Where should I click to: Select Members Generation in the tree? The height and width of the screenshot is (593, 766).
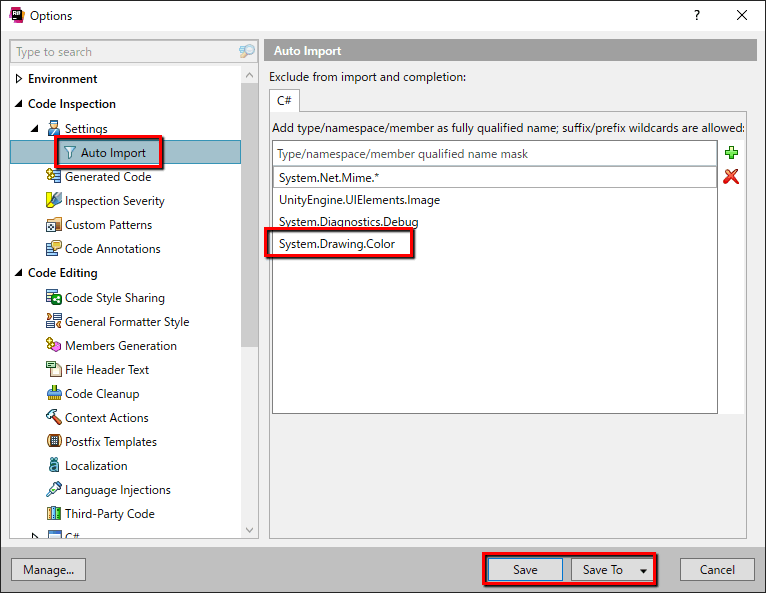(x=121, y=346)
